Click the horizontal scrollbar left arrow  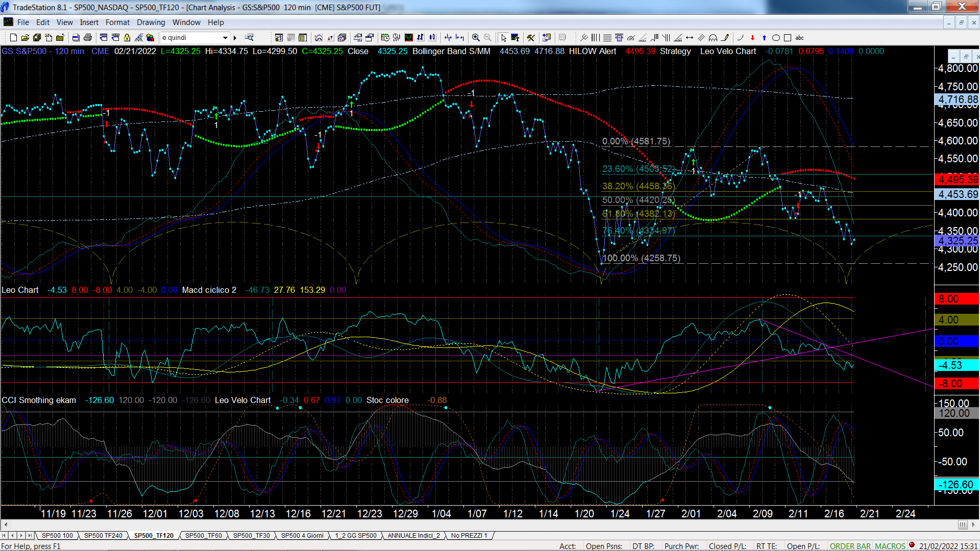click(x=6, y=524)
